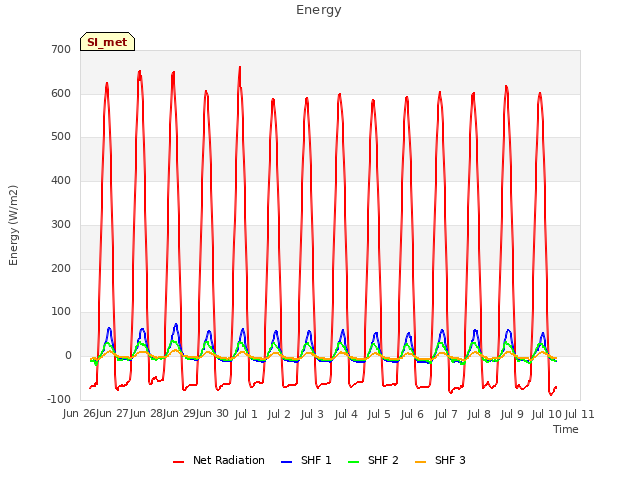Click the 700 y-axis tick label
640x480 pixels.
point(61,49)
